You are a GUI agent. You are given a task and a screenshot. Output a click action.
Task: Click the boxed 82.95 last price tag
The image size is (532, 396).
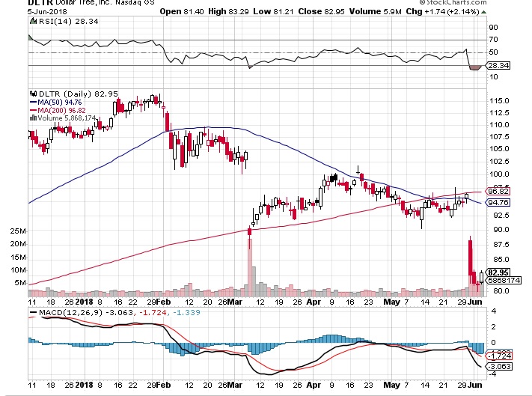[498, 272]
